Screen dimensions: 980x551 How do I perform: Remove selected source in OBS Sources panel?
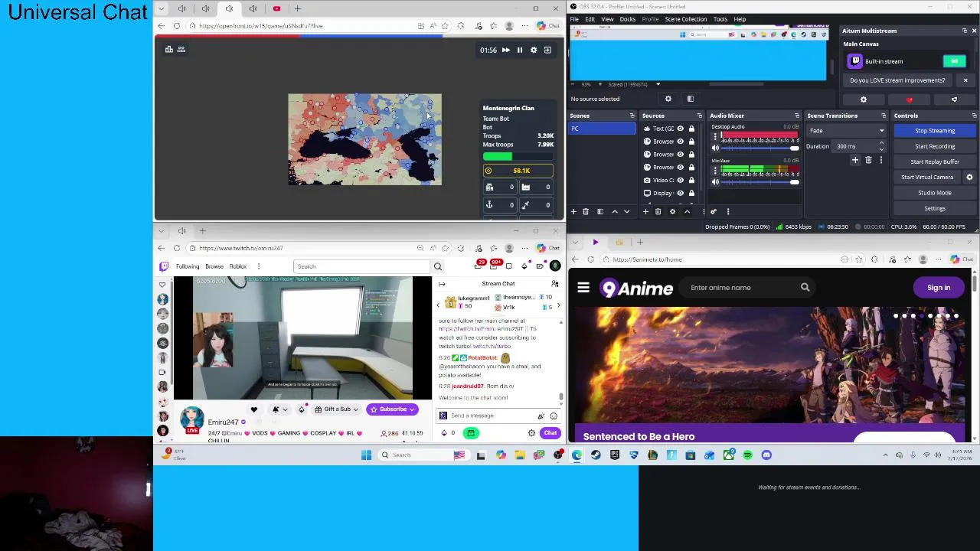(658, 212)
